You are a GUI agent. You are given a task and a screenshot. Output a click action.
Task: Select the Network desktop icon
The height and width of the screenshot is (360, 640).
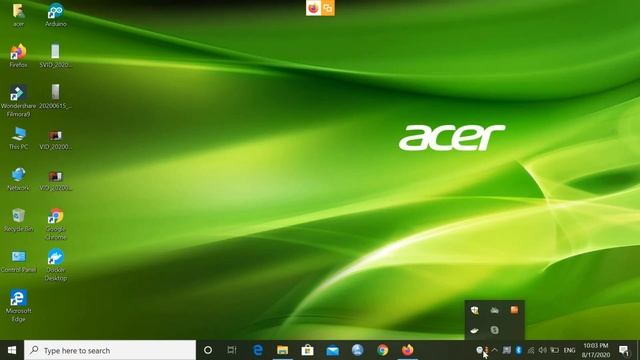(18, 179)
